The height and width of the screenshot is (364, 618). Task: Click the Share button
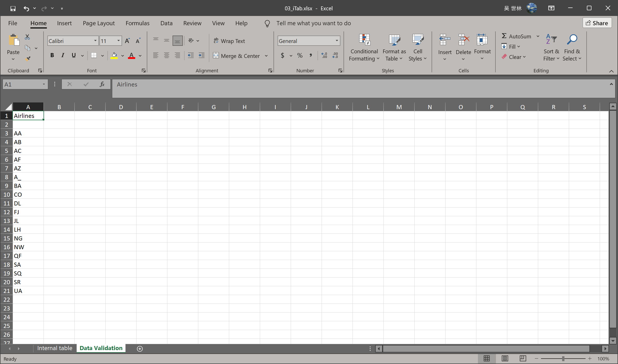click(x=597, y=23)
